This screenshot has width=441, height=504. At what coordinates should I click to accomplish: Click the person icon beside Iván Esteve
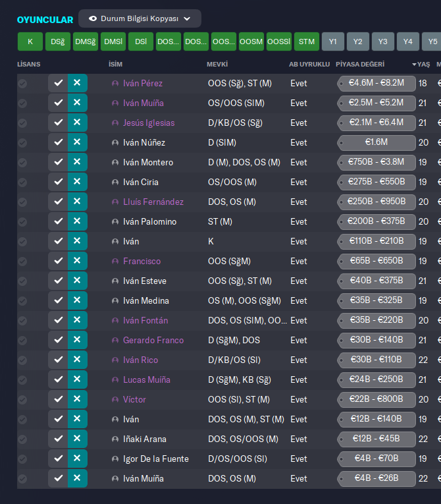click(x=115, y=281)
